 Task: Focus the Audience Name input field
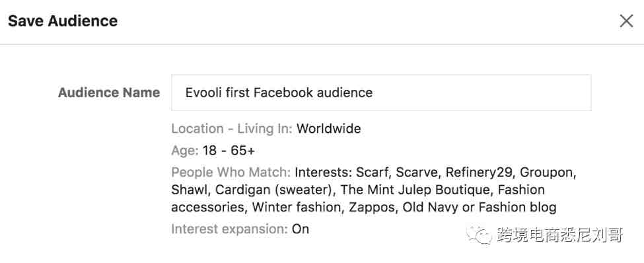[x=381, y=93]
